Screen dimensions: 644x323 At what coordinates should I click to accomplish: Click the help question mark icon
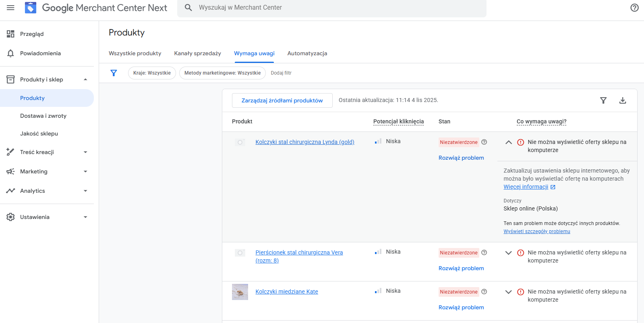(634, 8)
